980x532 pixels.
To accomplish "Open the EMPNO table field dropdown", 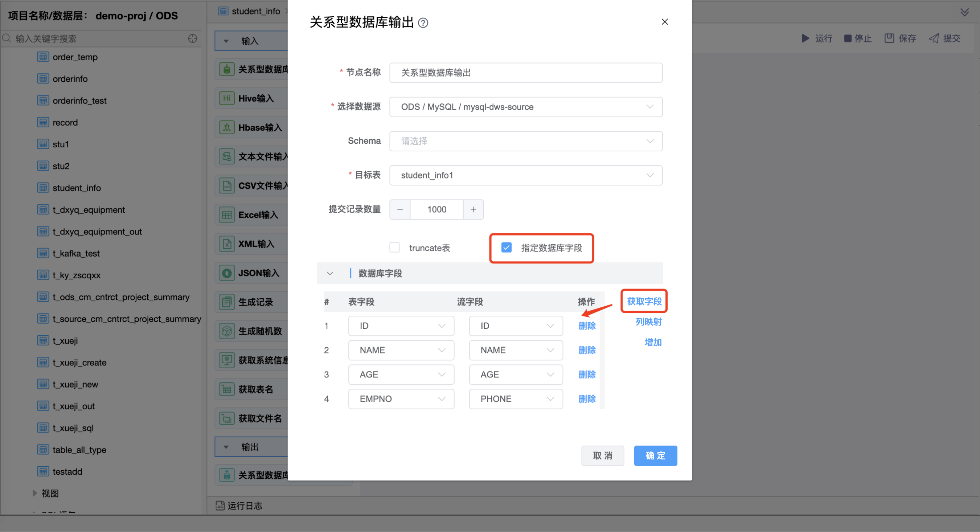I will point(401,399).
